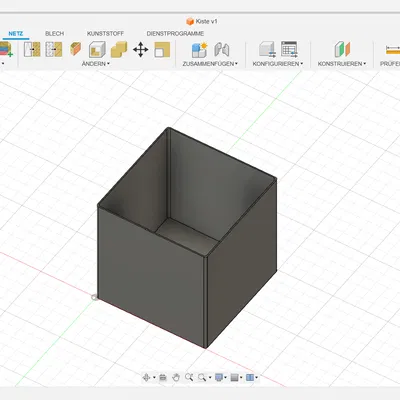
Task: Click the Look At navigation icon
Action: coord(163,377)
